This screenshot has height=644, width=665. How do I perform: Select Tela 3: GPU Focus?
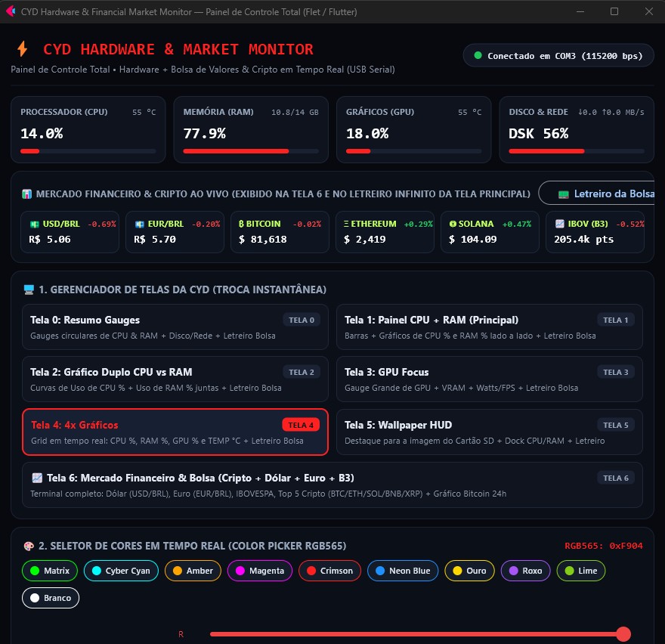pos(490,379)
